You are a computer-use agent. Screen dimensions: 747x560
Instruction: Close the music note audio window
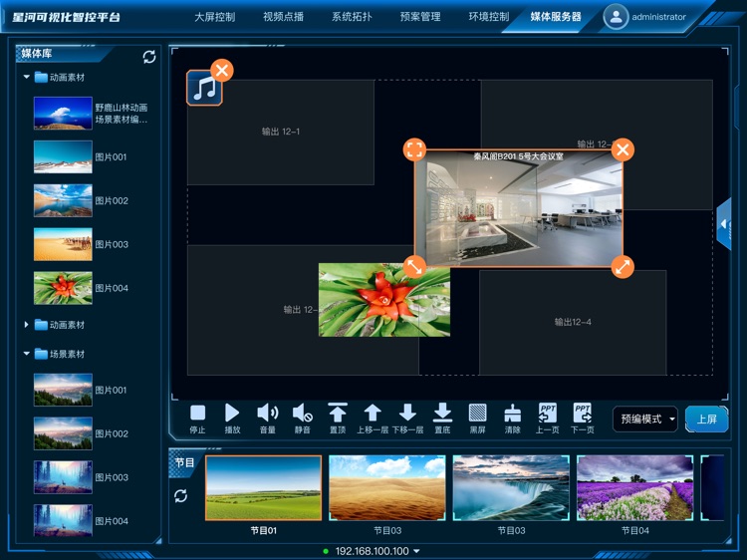click(x=222, y=71)
